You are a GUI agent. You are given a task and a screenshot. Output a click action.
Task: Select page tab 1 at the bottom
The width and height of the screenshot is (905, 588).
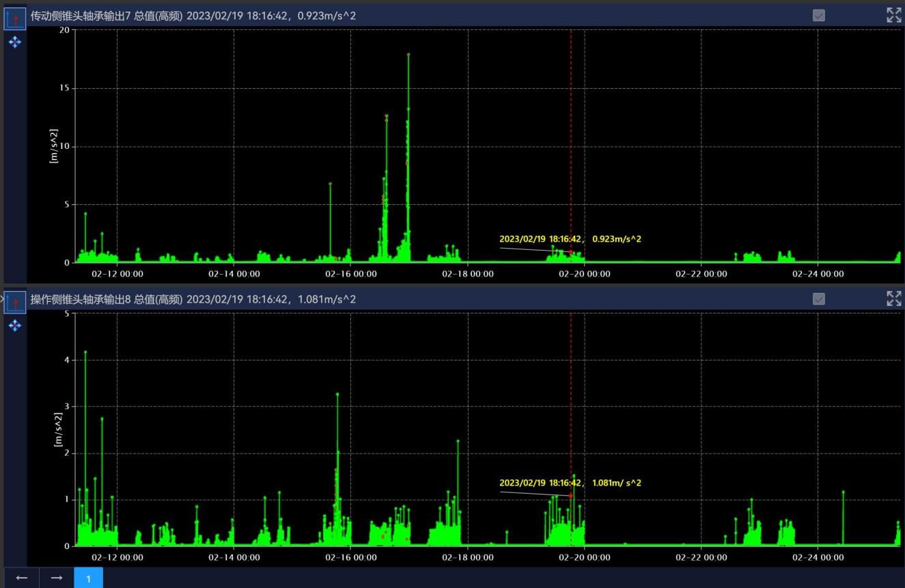coord(89,578)
